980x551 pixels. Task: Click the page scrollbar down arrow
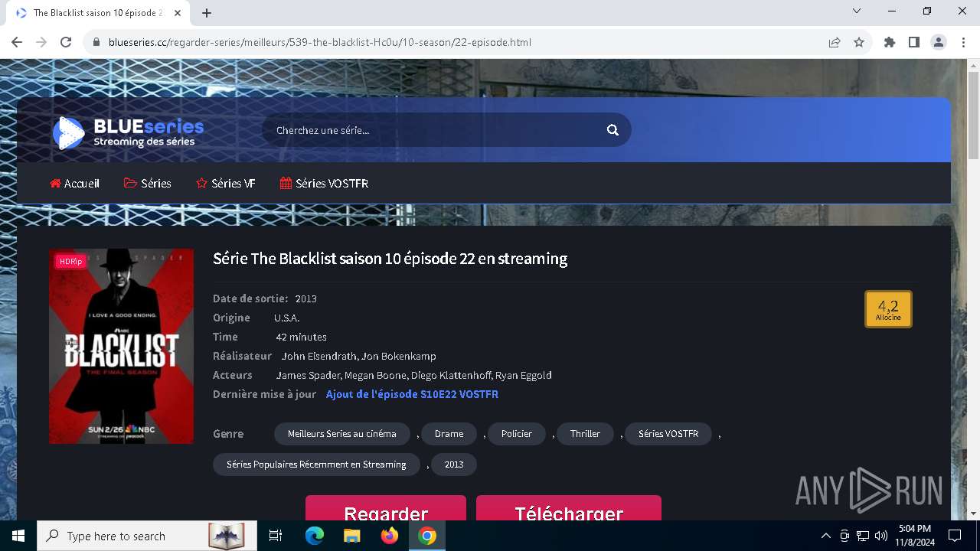pyautogui.click(x=973, y=514)
